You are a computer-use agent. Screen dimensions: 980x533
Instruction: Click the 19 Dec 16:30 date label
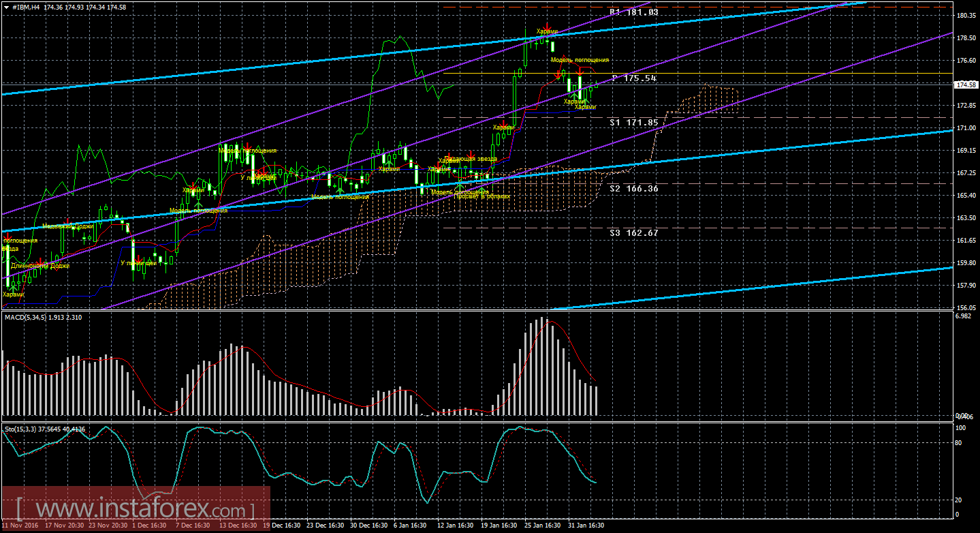click(x=283, y=526)
